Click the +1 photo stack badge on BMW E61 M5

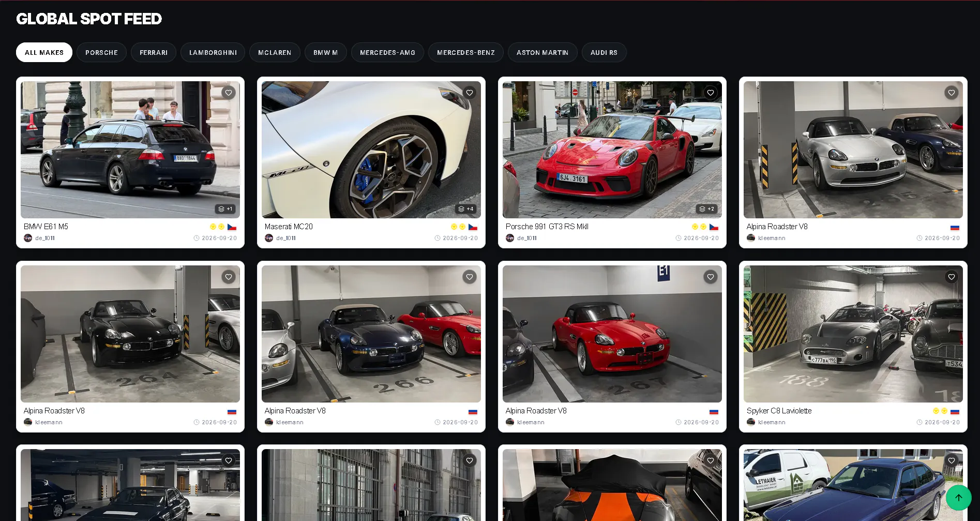pyautogui.click(x=225, y=209)
